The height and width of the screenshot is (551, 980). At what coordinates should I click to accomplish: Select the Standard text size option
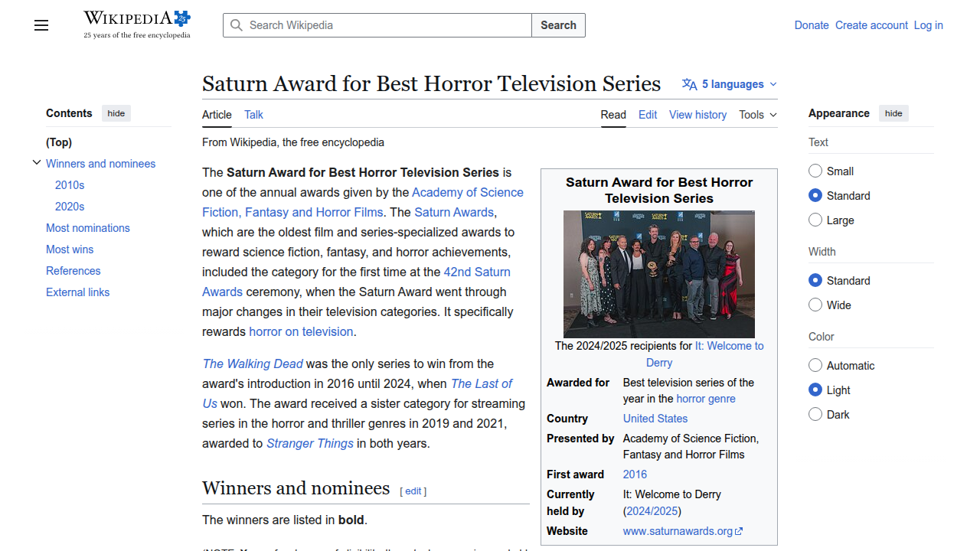(x=815, y=195)
